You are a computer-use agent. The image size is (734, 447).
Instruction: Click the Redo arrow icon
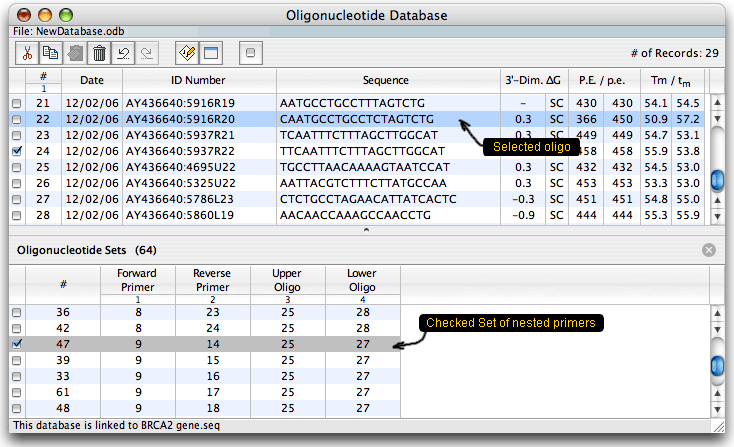146,52
